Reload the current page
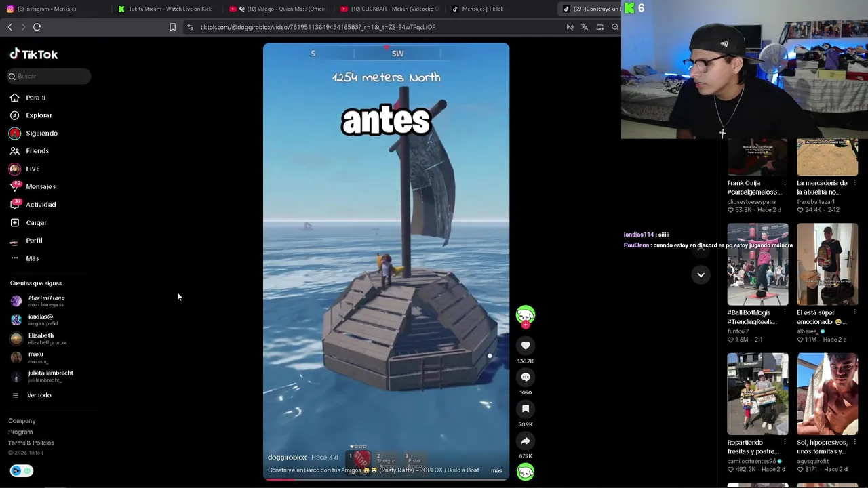Image resolution: width=868 pixels, height=488 pixels. click(37, 27)
